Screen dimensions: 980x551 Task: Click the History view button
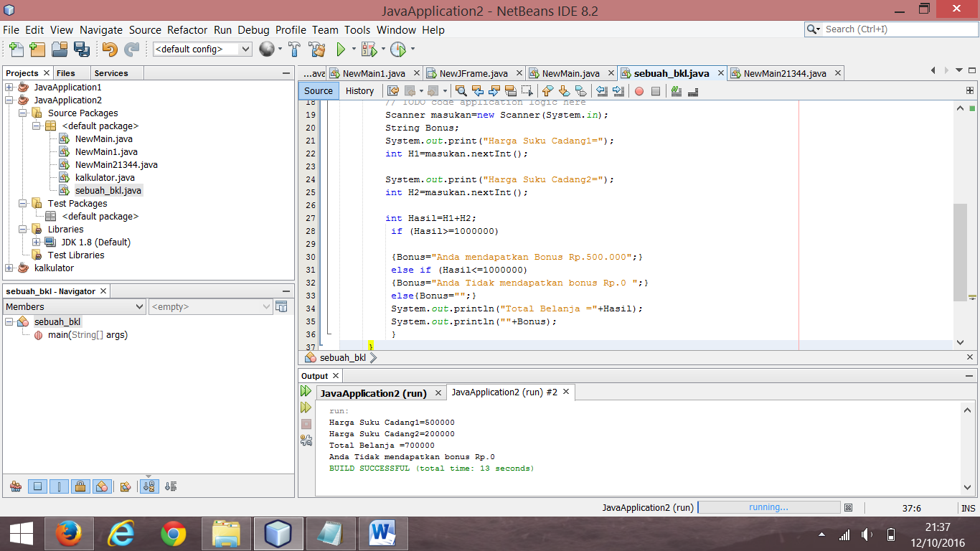pyautogui.click(x=359, y=91)
